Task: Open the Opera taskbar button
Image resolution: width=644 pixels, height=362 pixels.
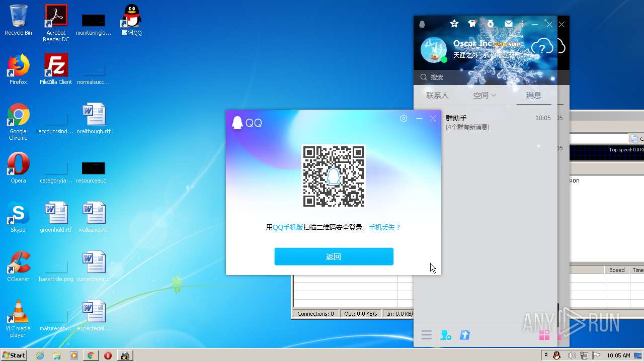Action: [108, 355]
